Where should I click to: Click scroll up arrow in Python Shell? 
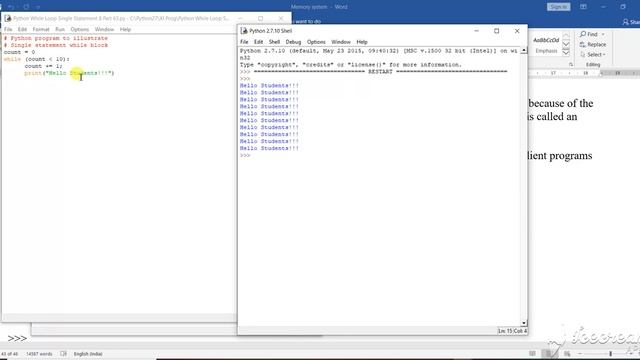click(524, 51)
